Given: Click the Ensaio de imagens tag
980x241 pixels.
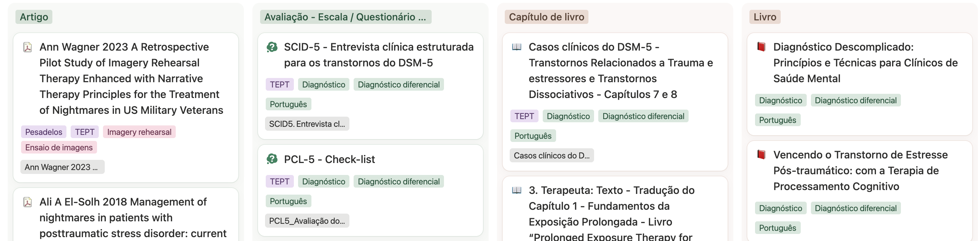Looking at the screenshot, I should click(x=59, y=148).
